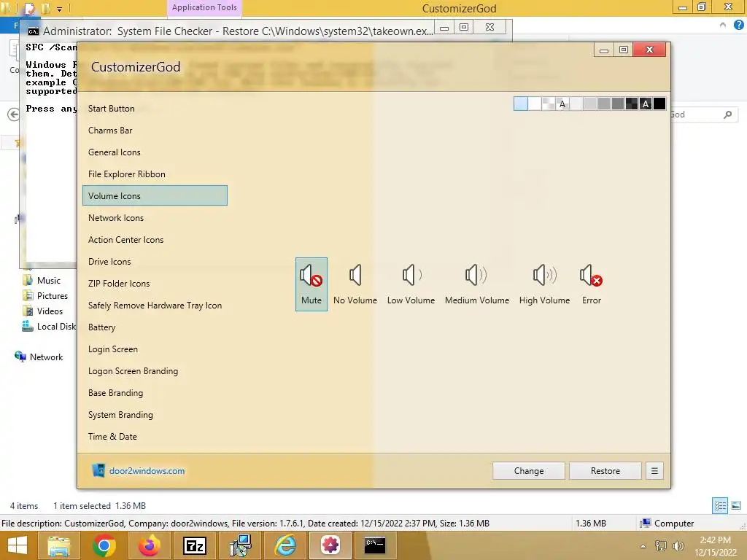747x560 pixels.
Task: Open Pictures folder in Explorer sidebar
Action: pyautogui.click(x=46, y=296)
